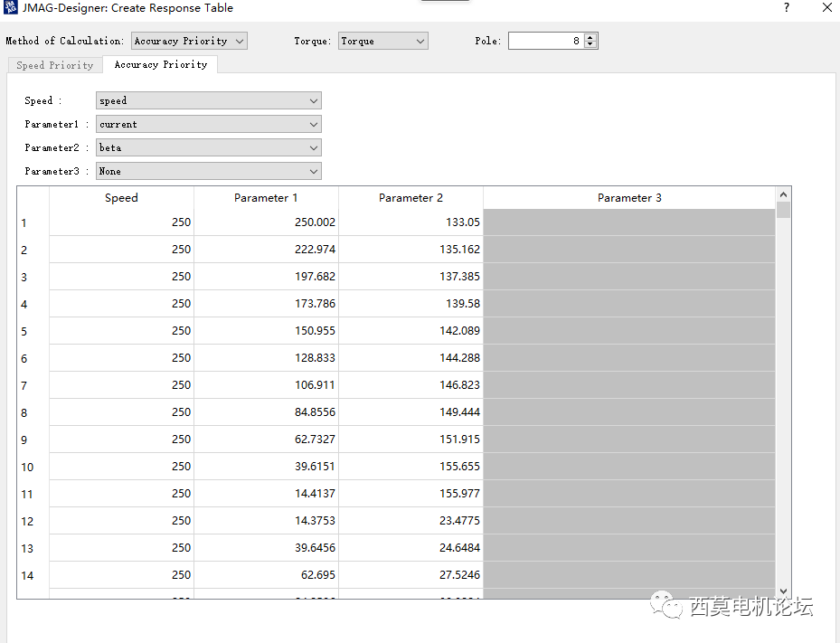Select the Accuracy Priority tab

(x=161, y=65)
